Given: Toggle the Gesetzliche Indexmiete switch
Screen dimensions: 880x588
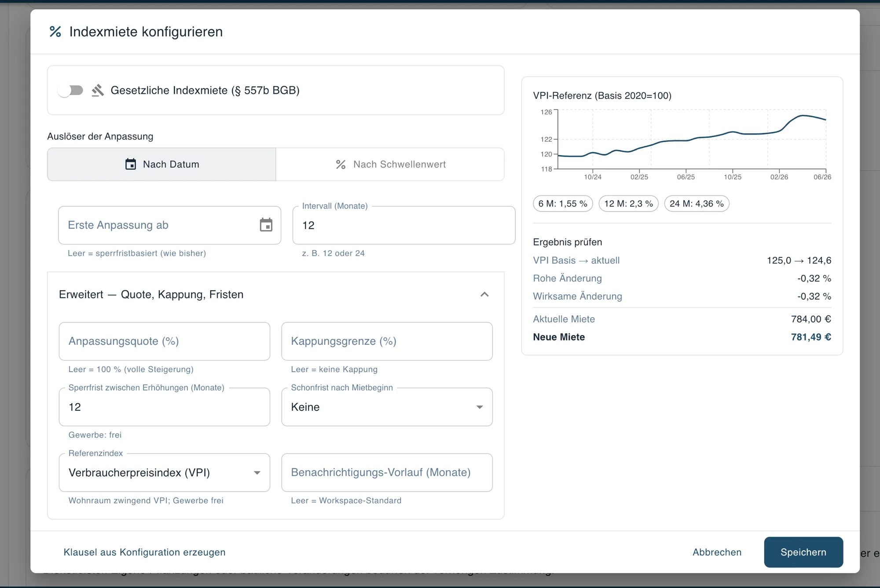Looking at the screenshot, I should pyautogui.click(x=70, y=91).
